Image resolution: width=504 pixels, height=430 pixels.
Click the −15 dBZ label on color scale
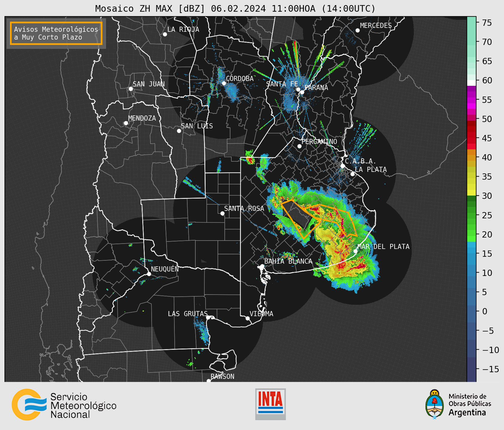(490, 369)
